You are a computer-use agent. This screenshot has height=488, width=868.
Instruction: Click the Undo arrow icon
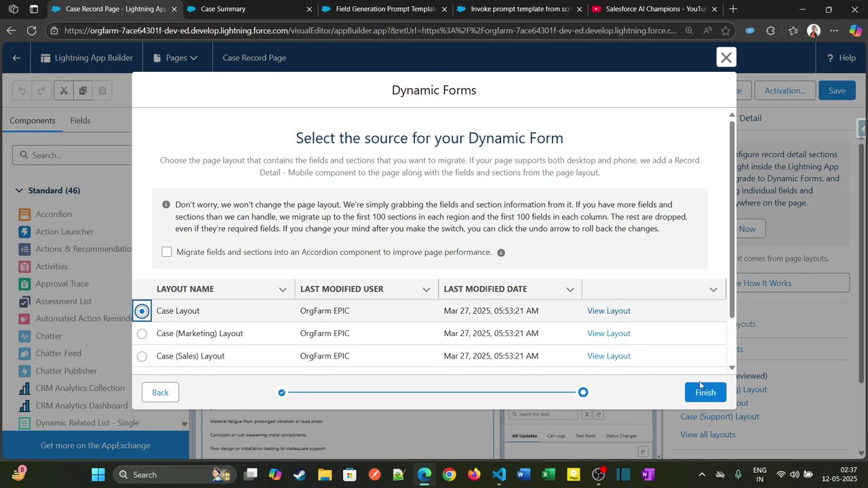pos(22,91)
